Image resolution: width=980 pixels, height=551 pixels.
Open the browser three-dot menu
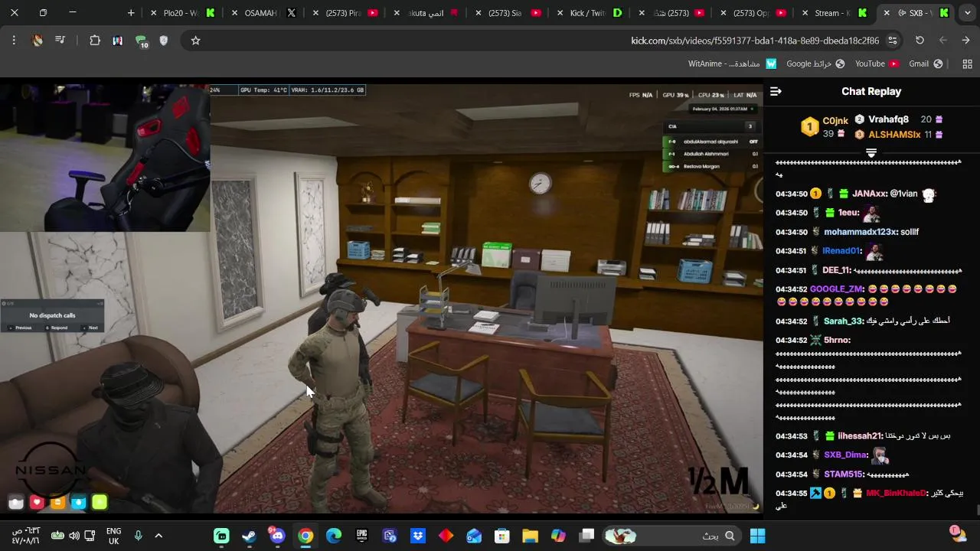click(14, 41)
